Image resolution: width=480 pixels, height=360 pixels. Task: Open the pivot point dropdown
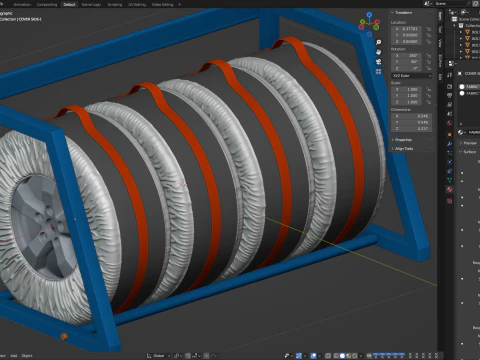tap(177, 356)
